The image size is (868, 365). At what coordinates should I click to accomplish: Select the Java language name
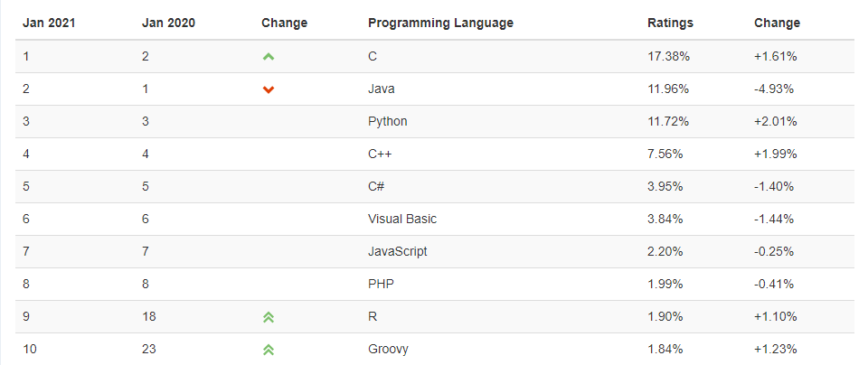click(x=382, y=89)
